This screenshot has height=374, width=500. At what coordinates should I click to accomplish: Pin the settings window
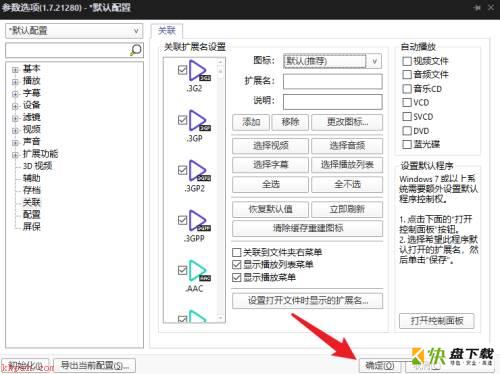[477, 7]
